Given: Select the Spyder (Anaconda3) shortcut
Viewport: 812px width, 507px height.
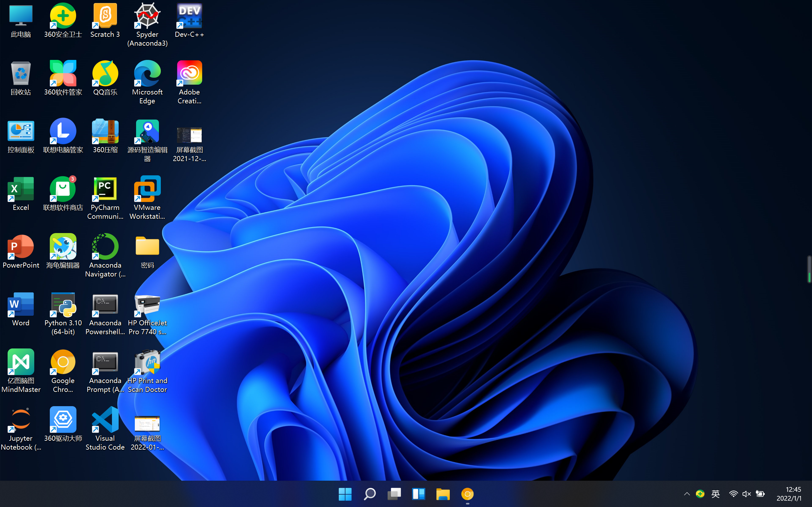Looking at the screenshot, I should pyautogui.click(x=147, y=25).
